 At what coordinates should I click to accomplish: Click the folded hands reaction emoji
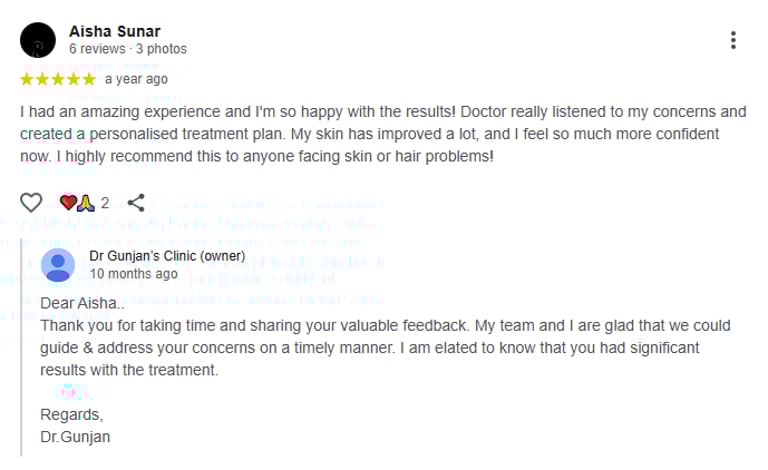pos(85,203)
